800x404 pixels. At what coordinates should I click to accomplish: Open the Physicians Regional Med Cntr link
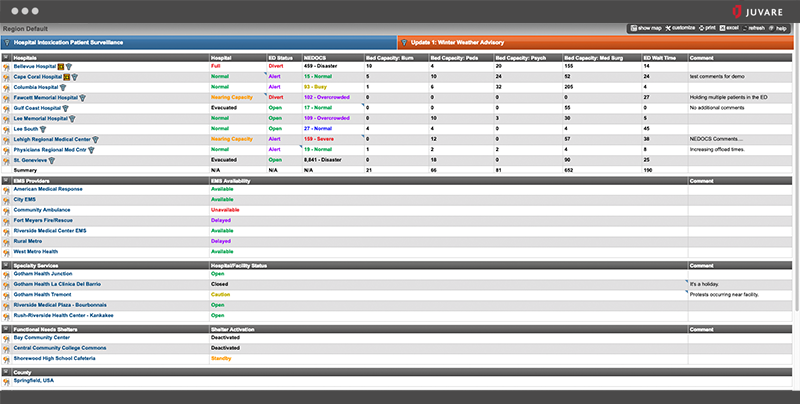50,150
